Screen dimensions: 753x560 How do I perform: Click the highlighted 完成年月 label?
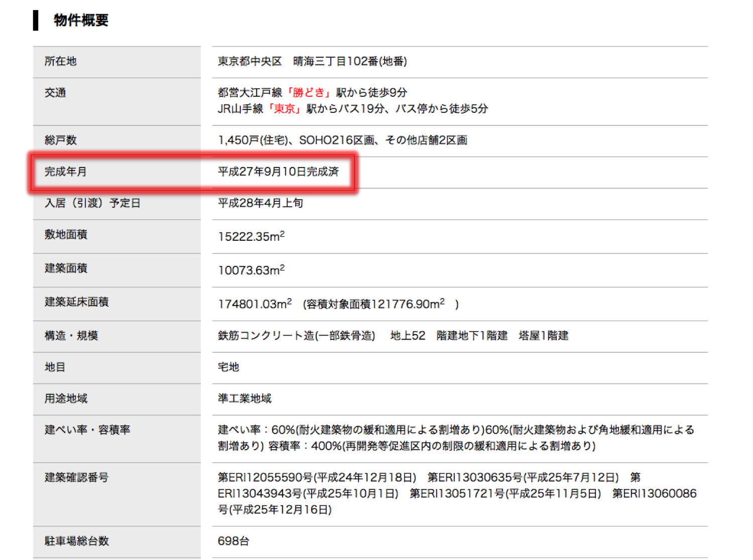pyautogui.click(x=65, y=172)
